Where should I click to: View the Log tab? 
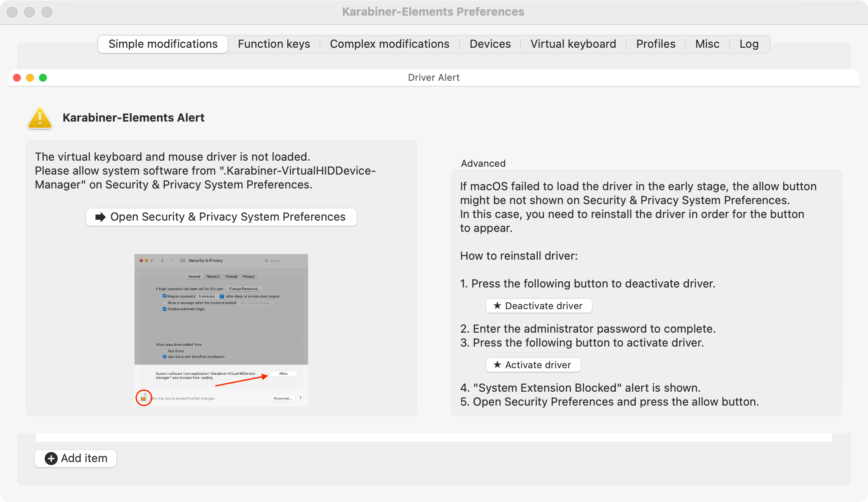[x=749, y=44]
